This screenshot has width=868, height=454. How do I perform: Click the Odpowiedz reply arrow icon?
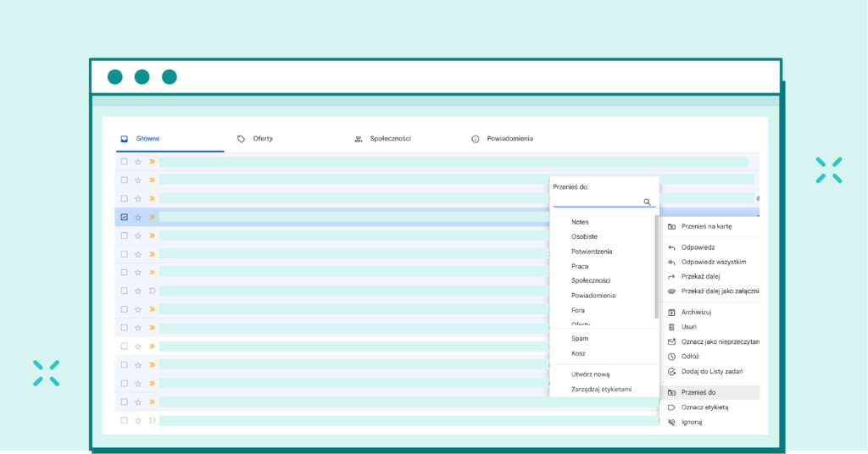pos(671,247)
